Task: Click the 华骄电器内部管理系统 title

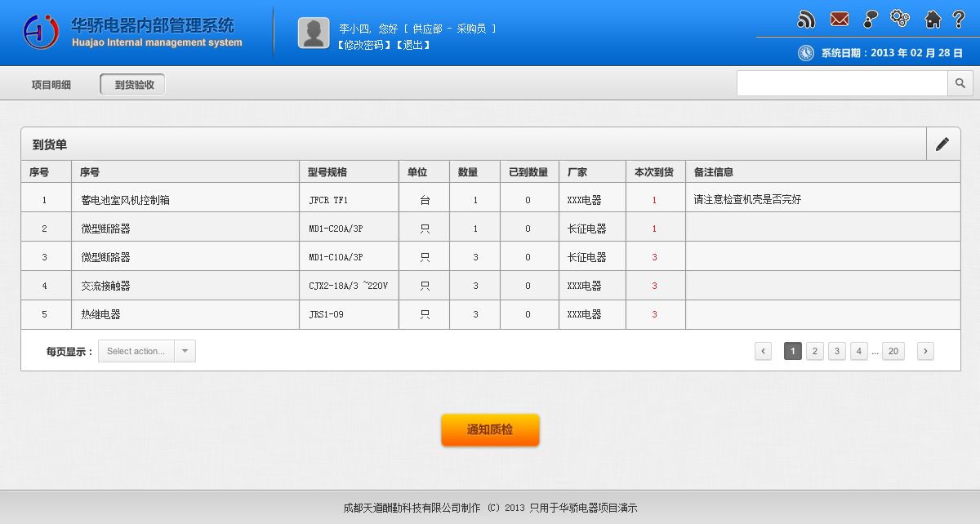Action: (x=153, y=24)
